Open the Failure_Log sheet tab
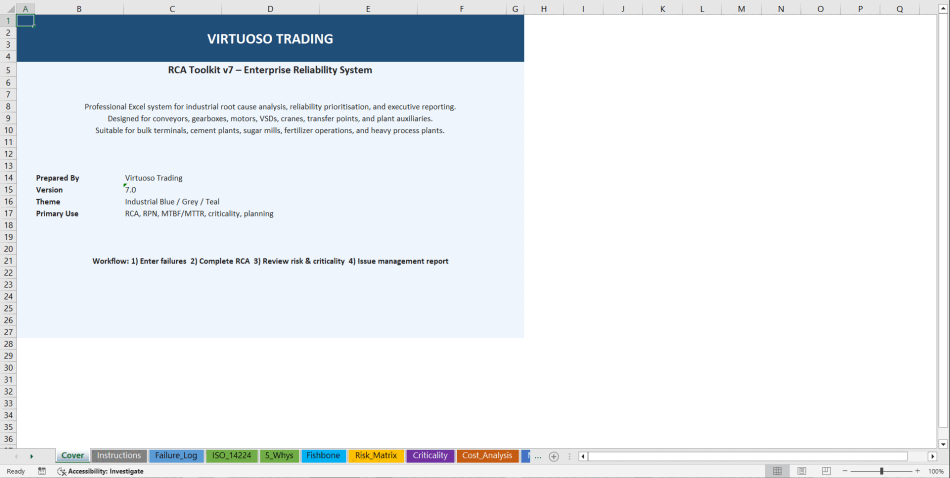The width and height of the screenshot is (950, 478). (x=176, y=456)
